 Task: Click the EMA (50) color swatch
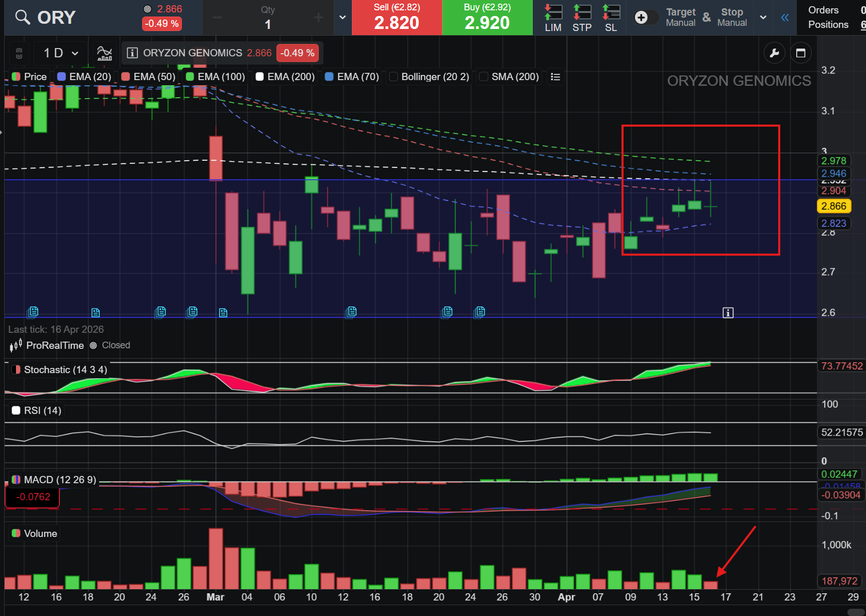tap(126, 76)
